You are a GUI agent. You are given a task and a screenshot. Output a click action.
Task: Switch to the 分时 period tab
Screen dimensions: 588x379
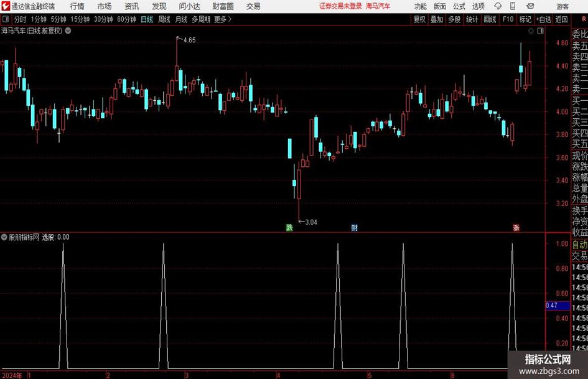pyautogui.click(x=20, y=19)
